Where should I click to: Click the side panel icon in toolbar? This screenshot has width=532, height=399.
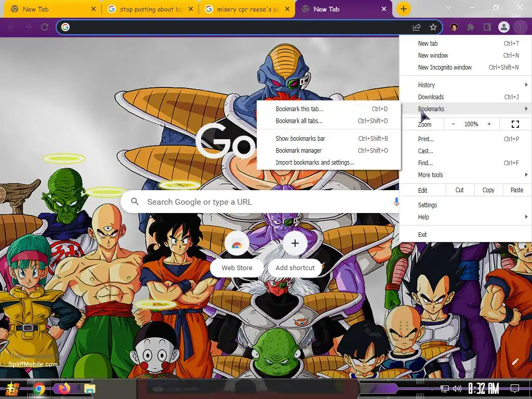[487, 27]
